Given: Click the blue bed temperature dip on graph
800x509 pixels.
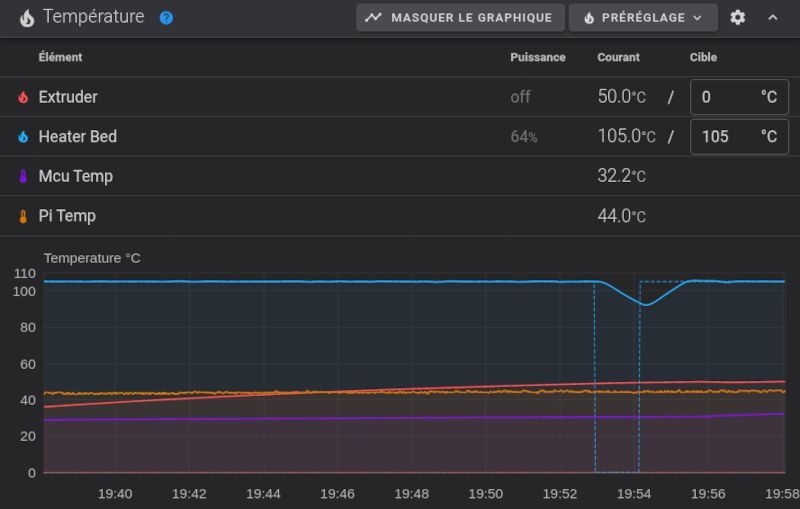Looking at the screenshot, I should (x=646, y=304).
